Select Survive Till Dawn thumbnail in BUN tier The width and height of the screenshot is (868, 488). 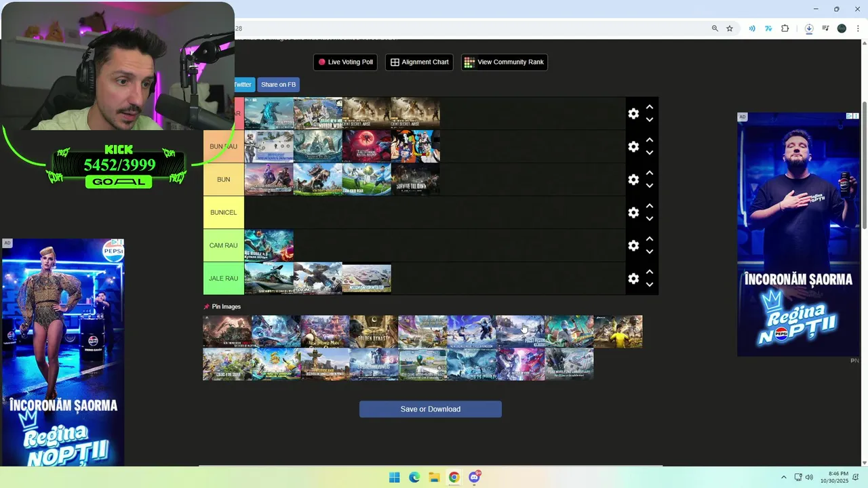pyautogui.click(x=416, y=180)
